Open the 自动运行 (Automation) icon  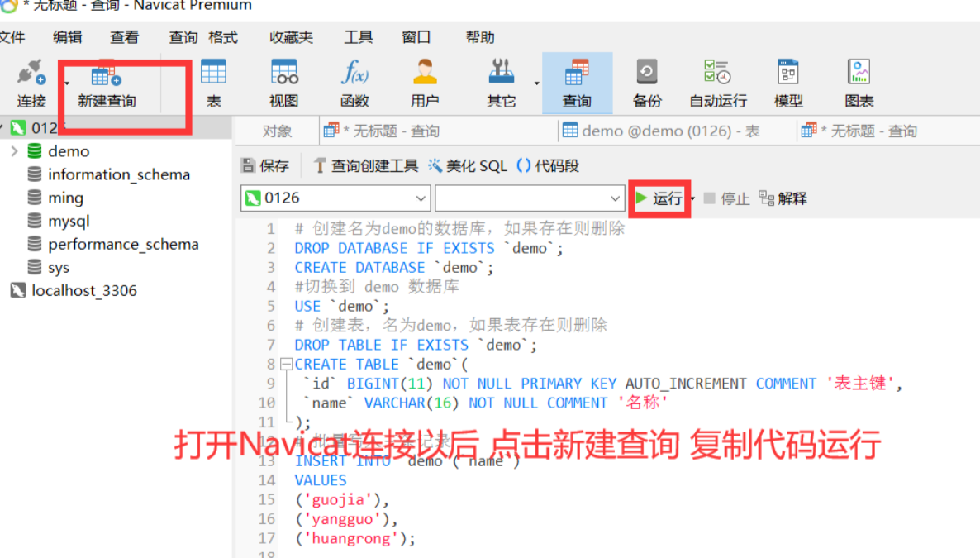717,83
